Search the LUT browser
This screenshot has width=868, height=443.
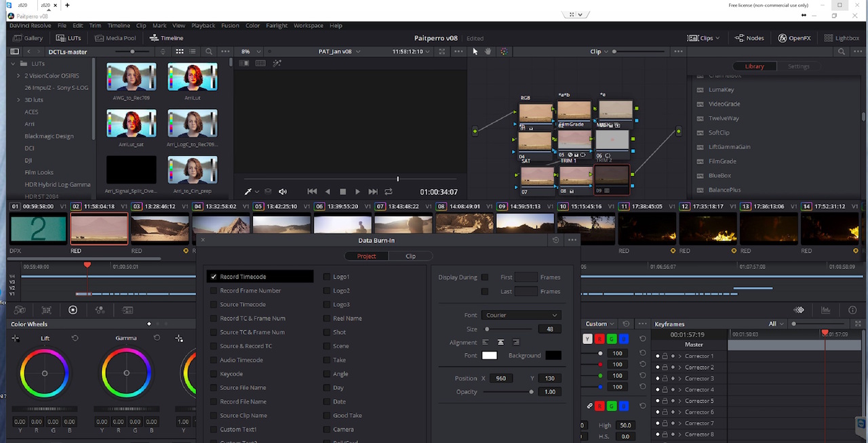click(209, 51)
